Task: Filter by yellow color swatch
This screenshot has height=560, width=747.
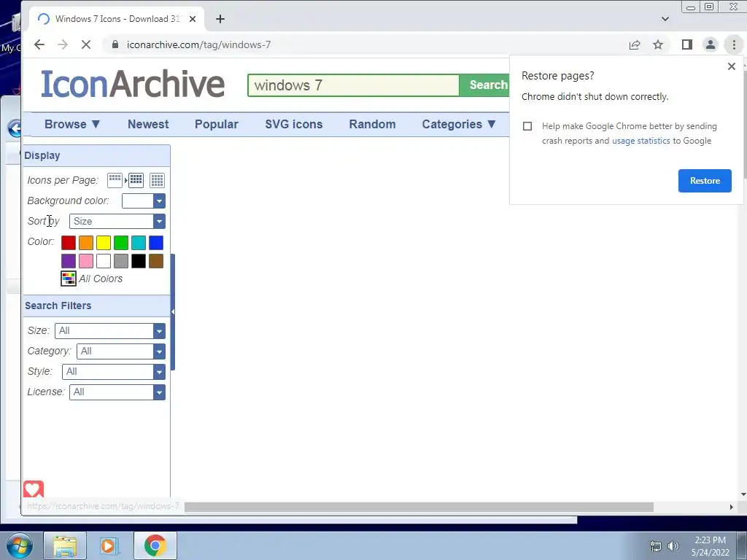Action: click(104, 243)
